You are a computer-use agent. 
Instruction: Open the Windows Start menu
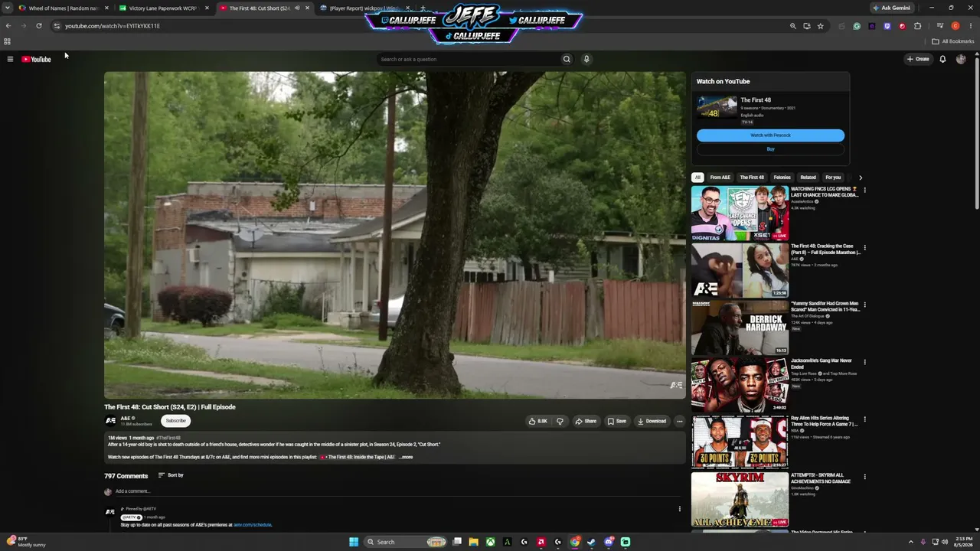click(354, 542)
